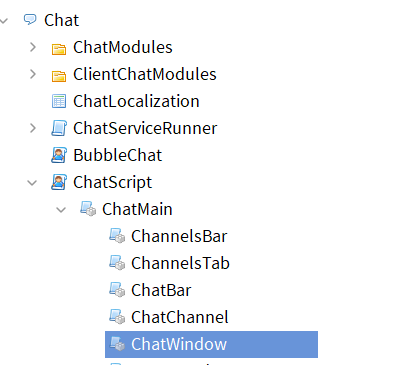
Task: Collapse the ChatMain module
Action: pyautogui.click(x=61, y=210)
